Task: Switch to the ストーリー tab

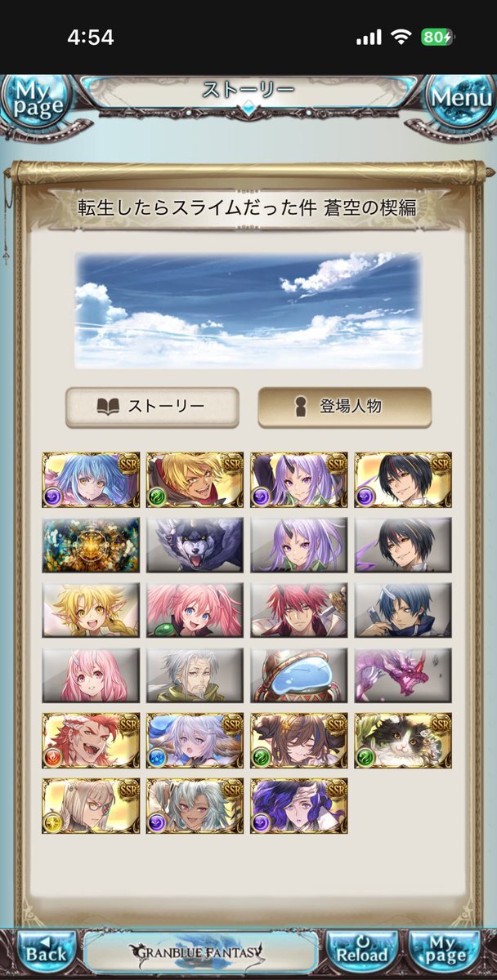Action: click(152, 407)
